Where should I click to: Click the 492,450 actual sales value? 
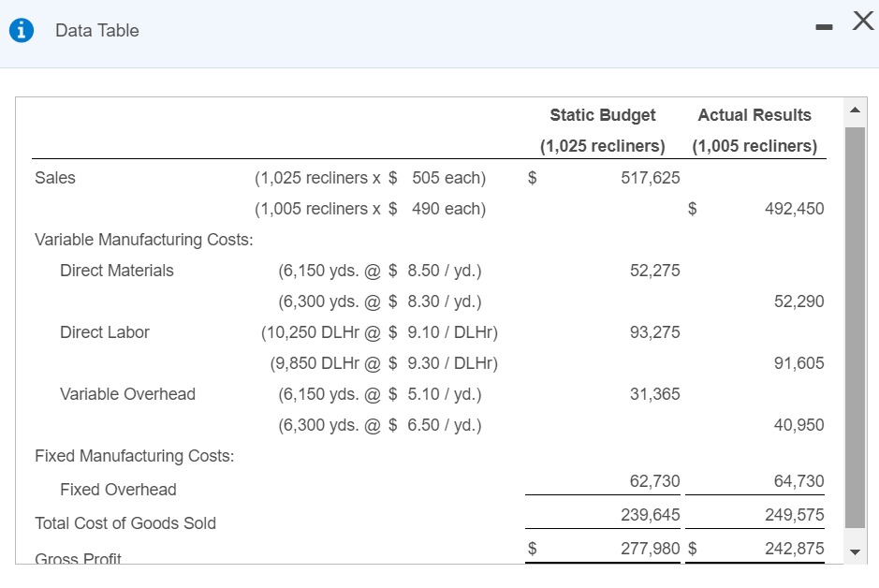pos(795,209)
